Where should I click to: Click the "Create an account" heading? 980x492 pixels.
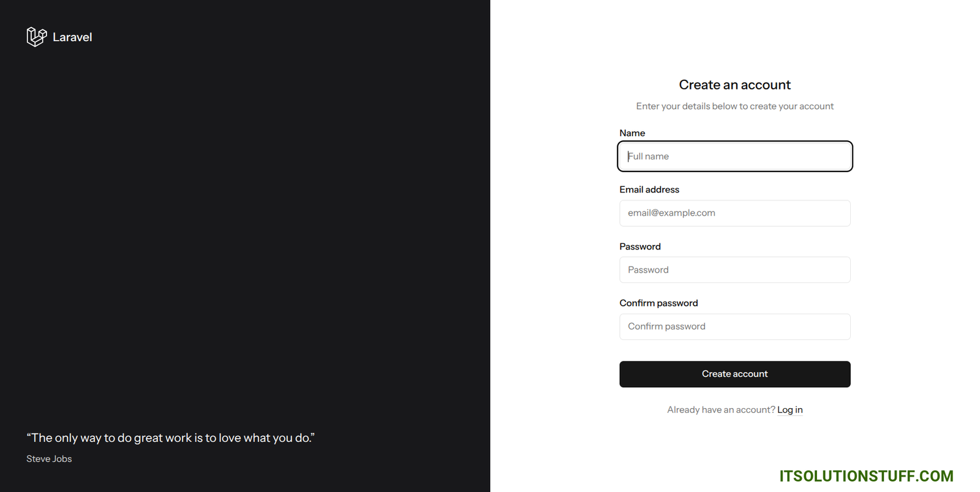(x=734, y=85)
